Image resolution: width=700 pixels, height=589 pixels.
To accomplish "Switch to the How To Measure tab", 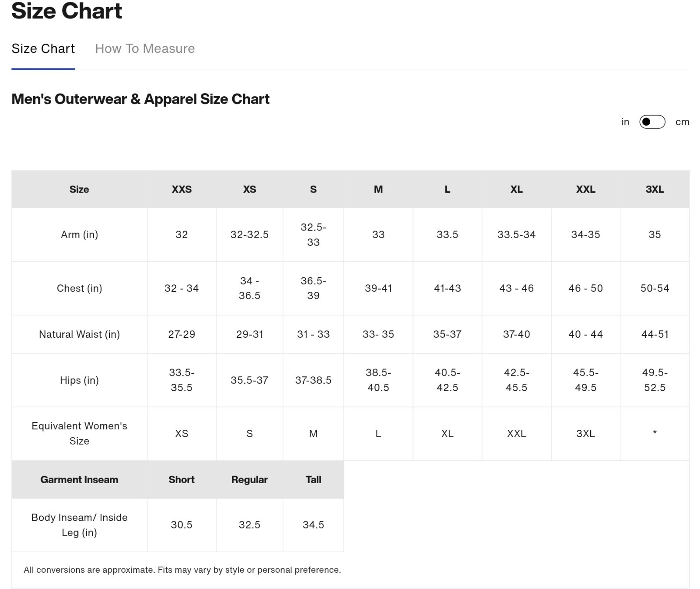I will (145, 49).
